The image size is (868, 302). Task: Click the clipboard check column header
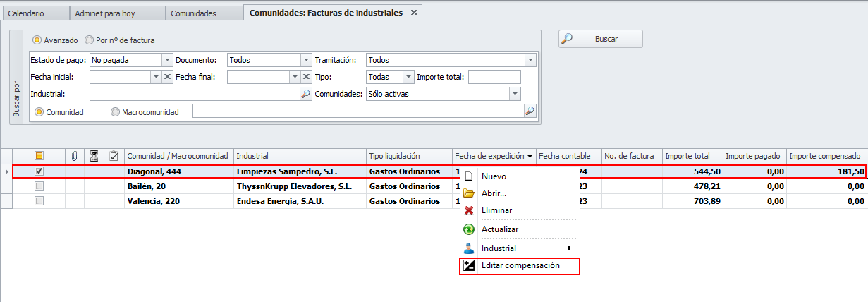pos(114,155)
